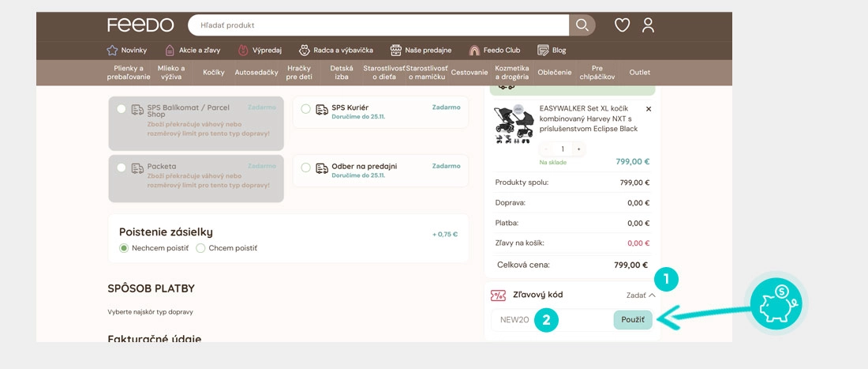
Task: Click the Feedo logo
Action: (x=140, y=25)
